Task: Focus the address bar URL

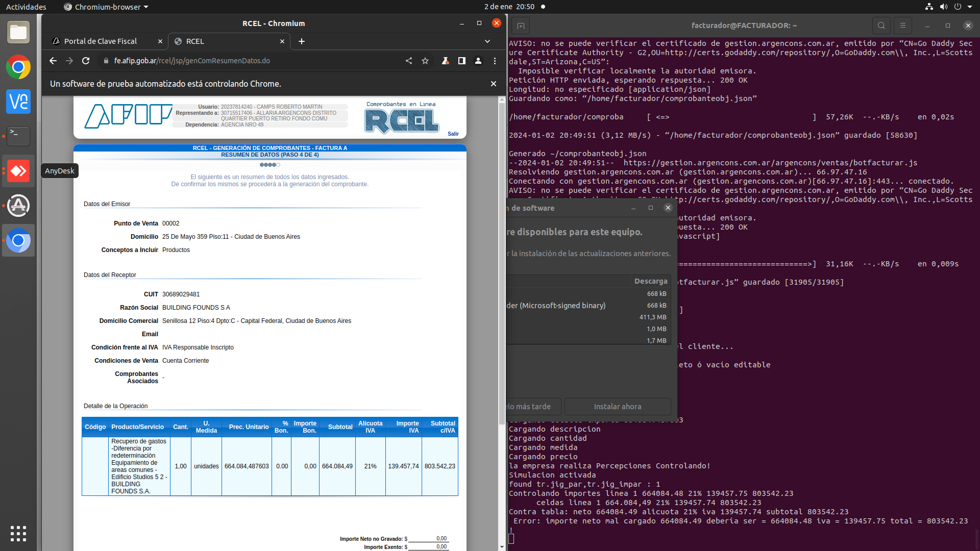Action: (x=192, y=61)
